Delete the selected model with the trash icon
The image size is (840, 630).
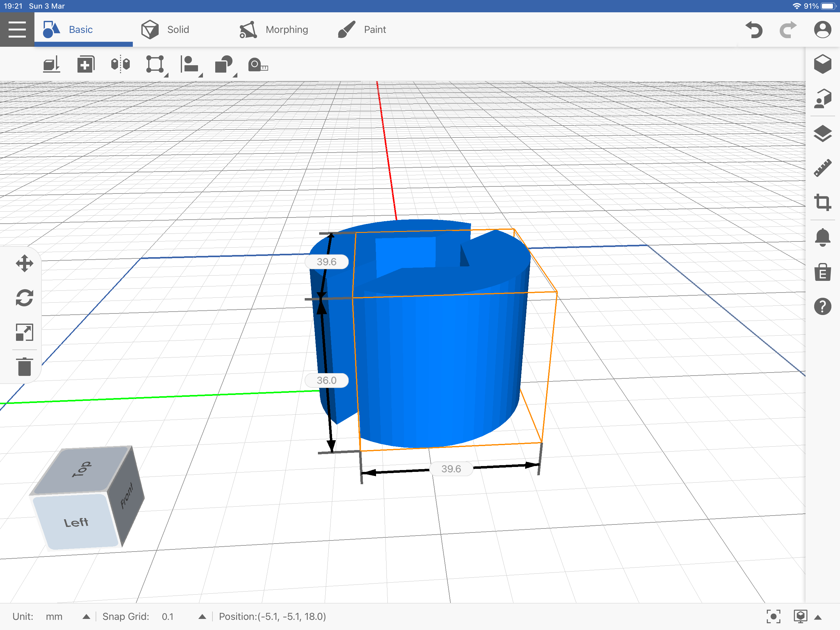(x=24, y=366)
